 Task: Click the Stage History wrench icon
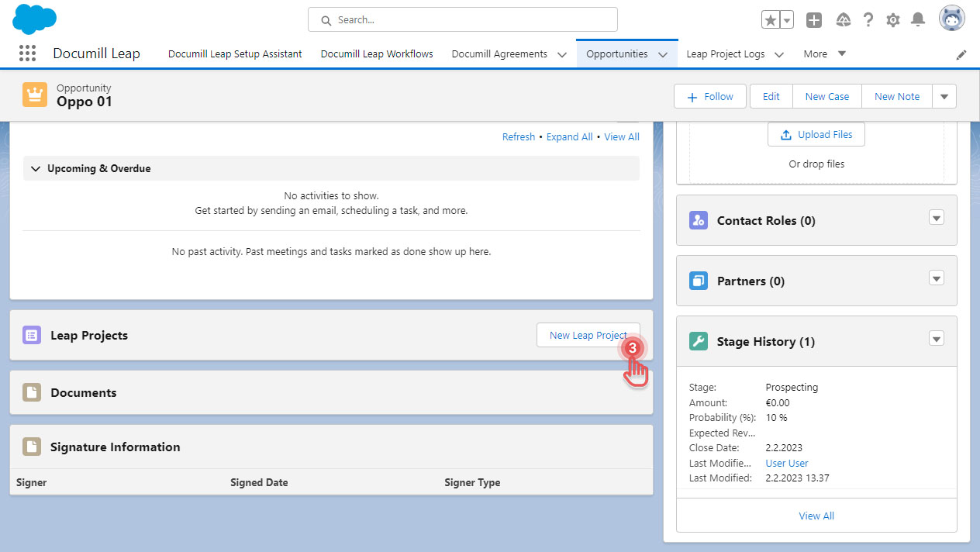pyautogui.click(x=698, y=340)
